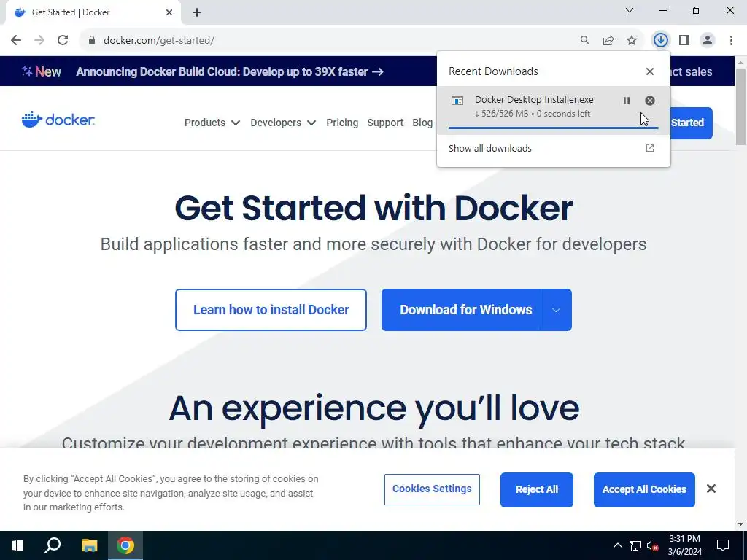Select the Get Started | Docker tab
Screen dimensions: 747x560
(x=93, y=12)
